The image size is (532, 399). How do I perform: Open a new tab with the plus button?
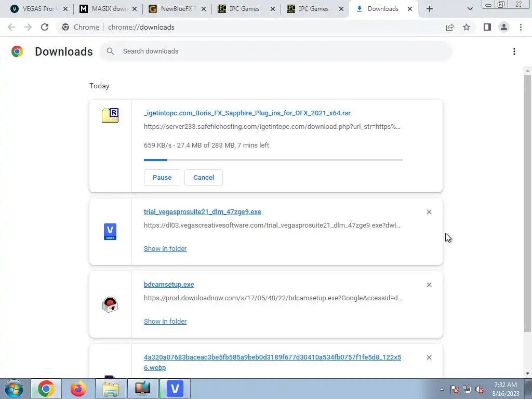[x=430, y=9]
